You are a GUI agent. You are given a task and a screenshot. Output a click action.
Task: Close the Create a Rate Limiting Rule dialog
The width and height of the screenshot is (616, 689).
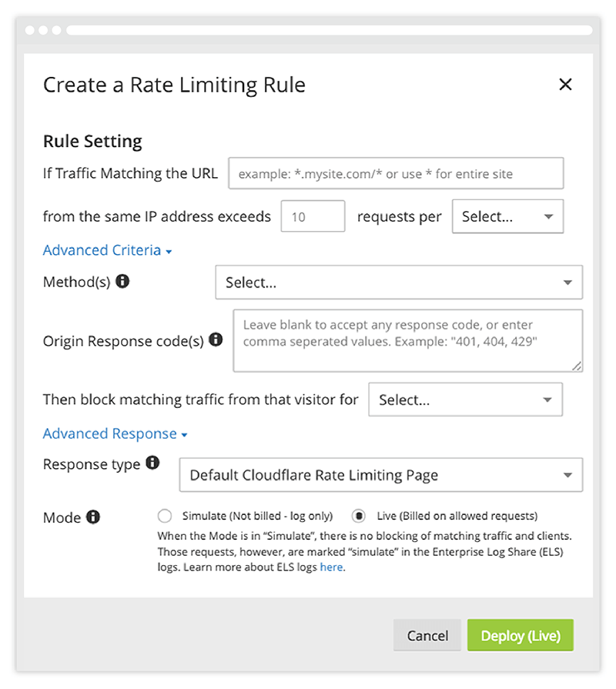(x=565, y=85)
